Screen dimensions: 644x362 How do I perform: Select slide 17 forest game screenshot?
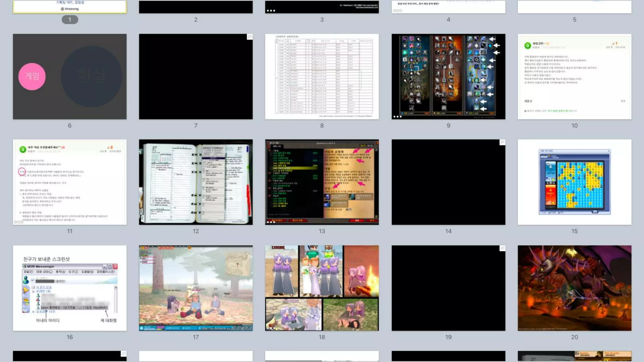tap(196, 288)
